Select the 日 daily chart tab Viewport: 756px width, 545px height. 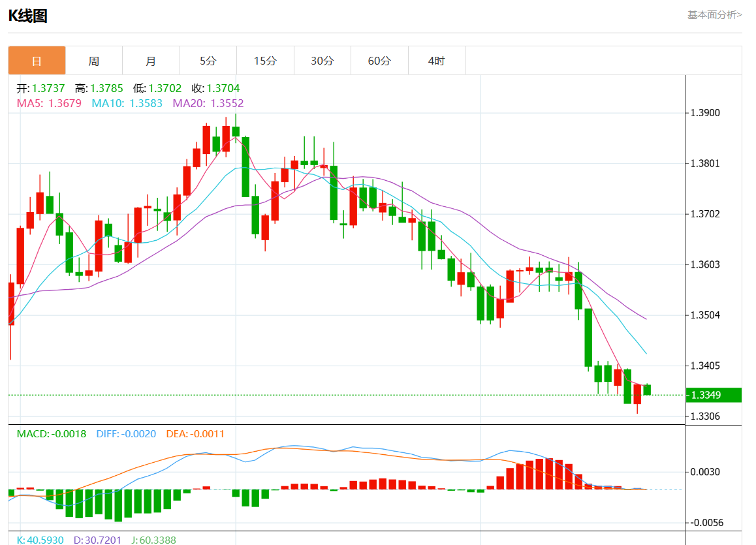(37, 61)
